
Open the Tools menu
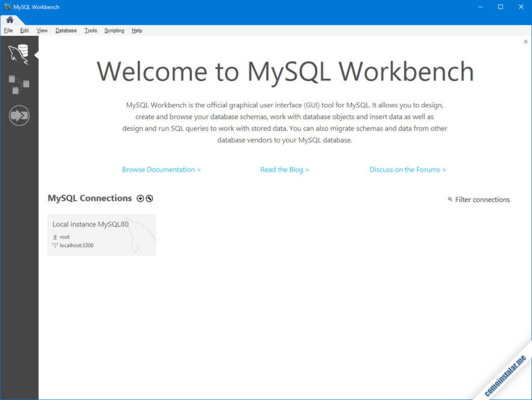tap(91, 30)
